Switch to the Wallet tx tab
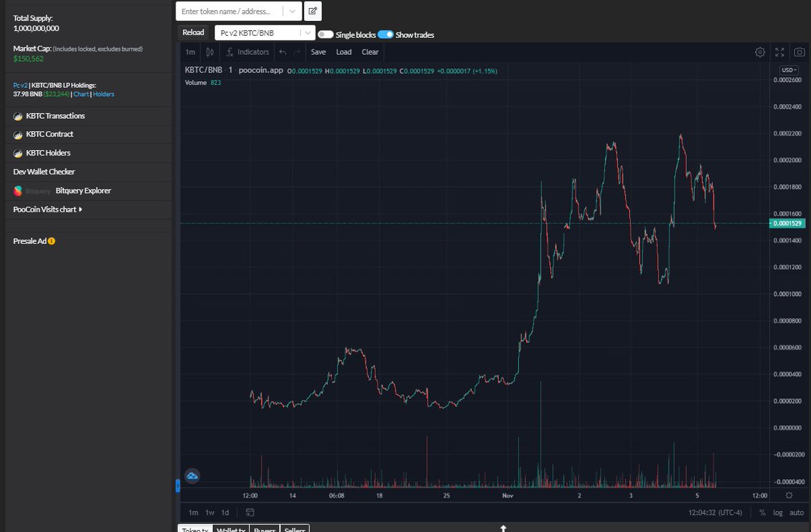 click(x=231, y=529)
